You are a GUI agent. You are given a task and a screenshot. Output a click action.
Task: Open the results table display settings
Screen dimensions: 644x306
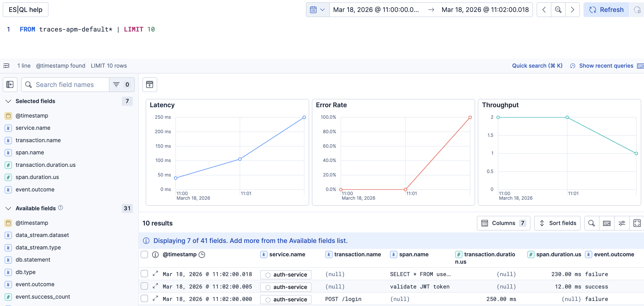tap(622, 223)
